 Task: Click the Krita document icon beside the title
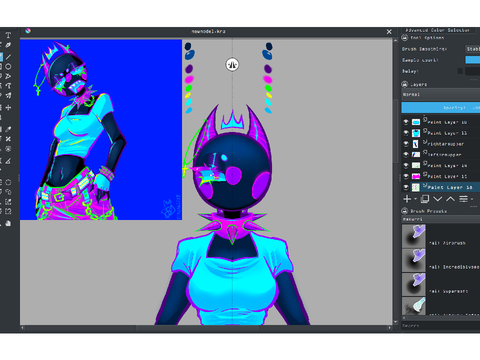point(28,31)
